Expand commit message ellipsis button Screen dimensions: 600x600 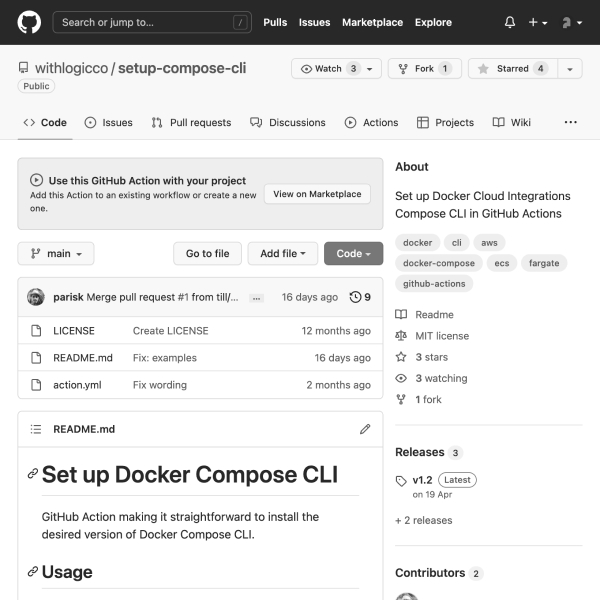[x=256, y=298]
